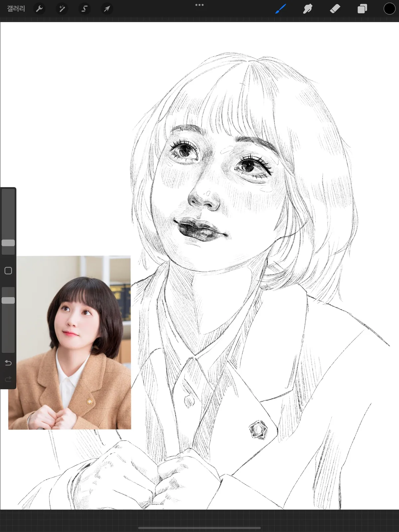Tap the three-dot menu at top center
The width and height of the screenshot is (399, 532).
pyautogui.click(x=199, y=5)
